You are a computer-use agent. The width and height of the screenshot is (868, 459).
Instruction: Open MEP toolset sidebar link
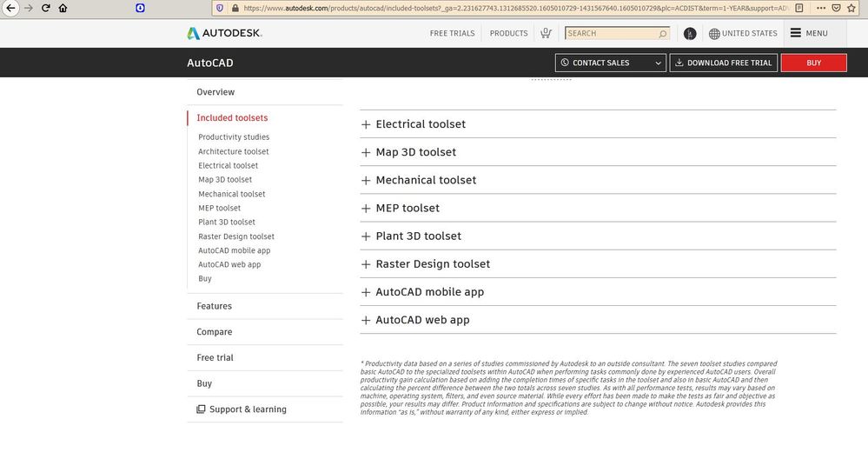(x=219, y=208)
